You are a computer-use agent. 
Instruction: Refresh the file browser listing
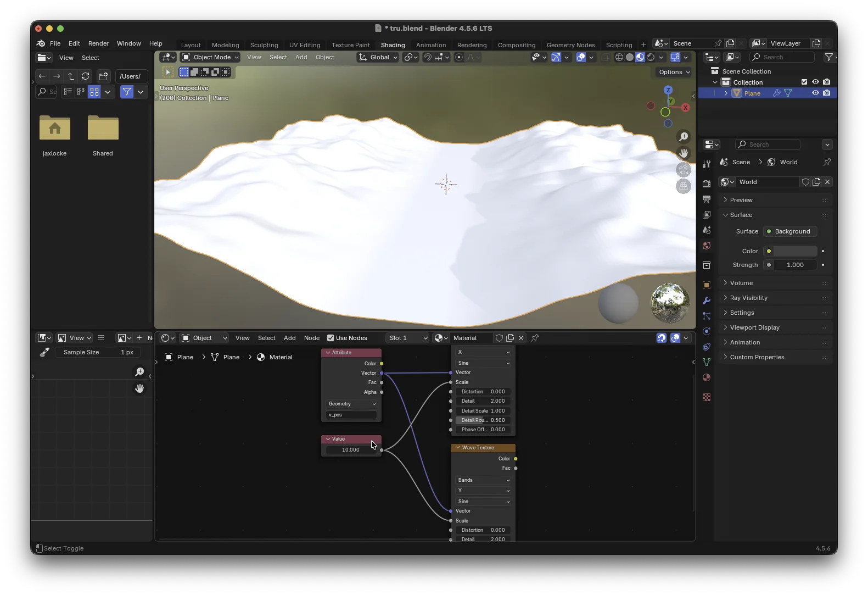pyautogui.click(x=85, y=76)
